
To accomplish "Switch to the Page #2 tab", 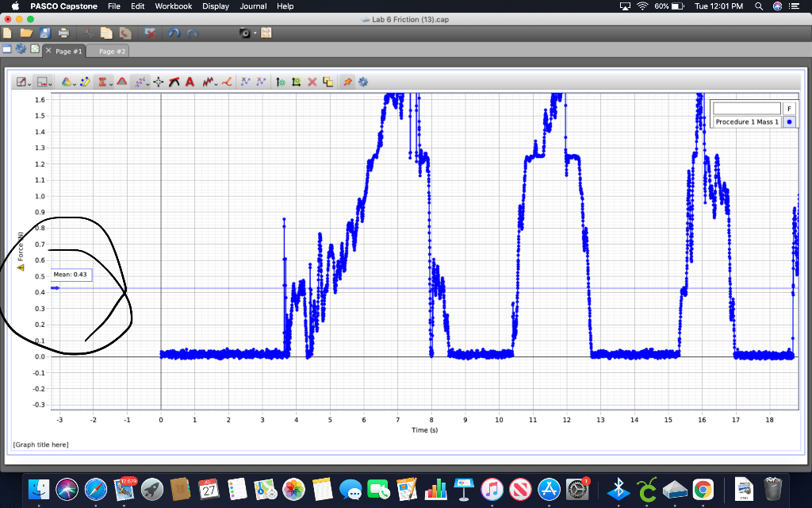I will 112,52.
